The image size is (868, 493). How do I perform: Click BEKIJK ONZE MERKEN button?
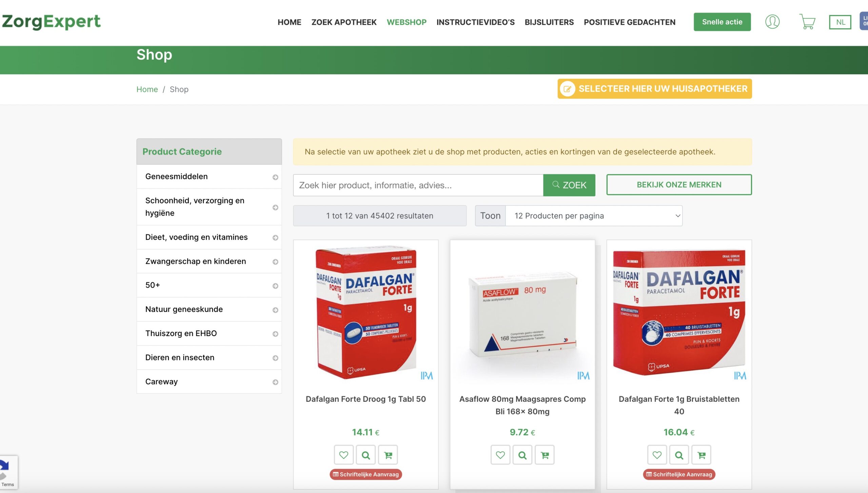pos(679,185)
